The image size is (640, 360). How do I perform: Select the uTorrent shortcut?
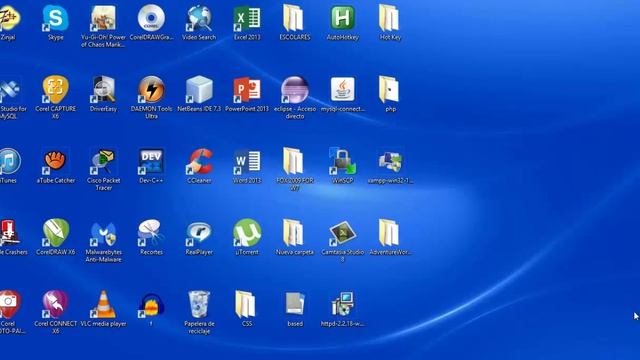247,233
